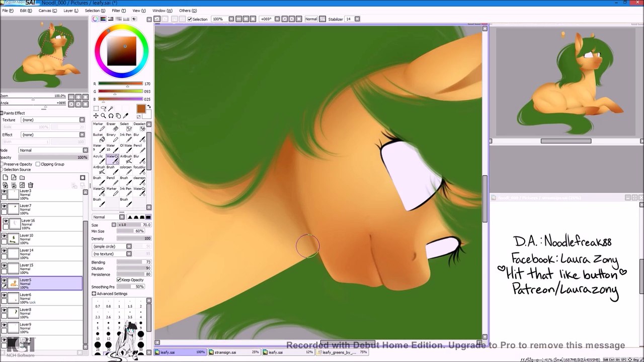Show the RGB slider panel icon
Image resolution: width=644 pixels, height=362 pixels.
[x=103, y=19]
